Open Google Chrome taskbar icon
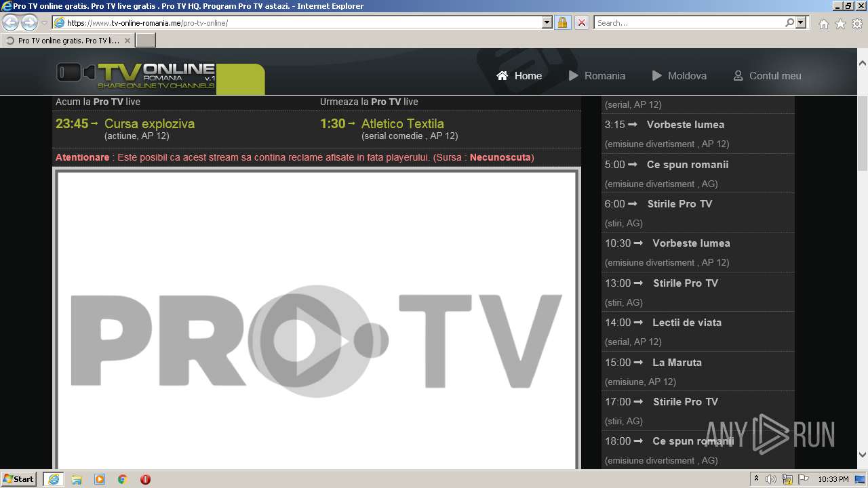This screenshot has width=868, height=488. [x=123, y=479]
